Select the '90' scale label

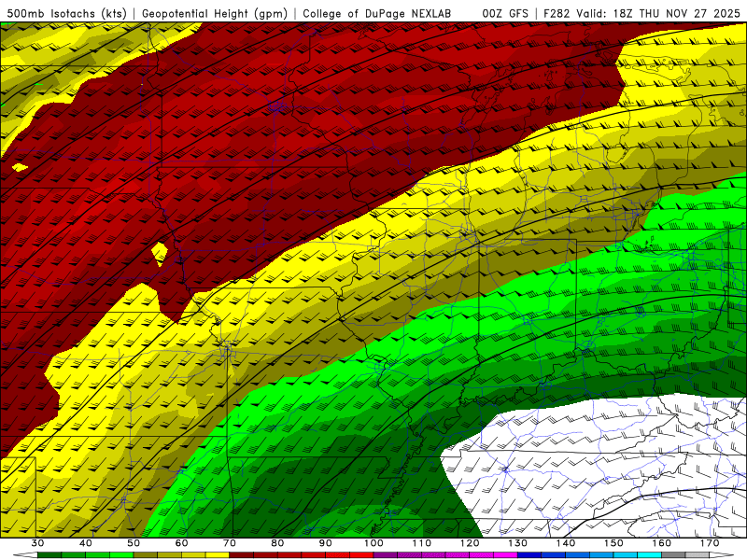[x=325, y=543]
